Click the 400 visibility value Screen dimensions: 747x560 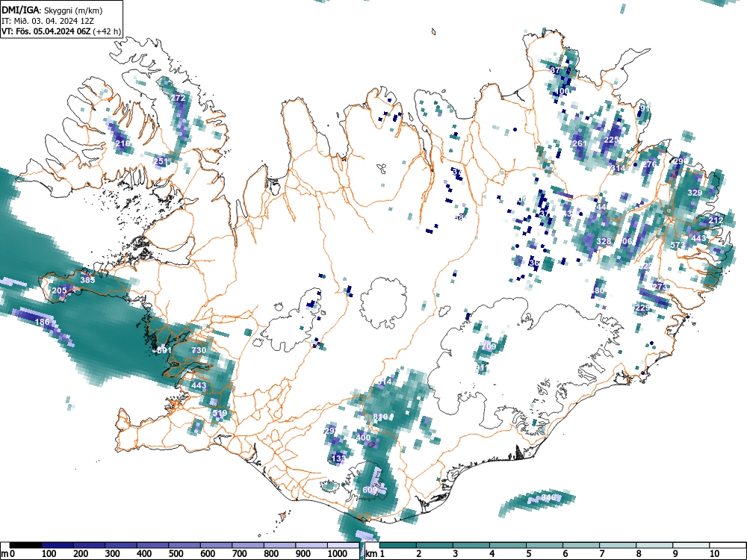[363, 437]
